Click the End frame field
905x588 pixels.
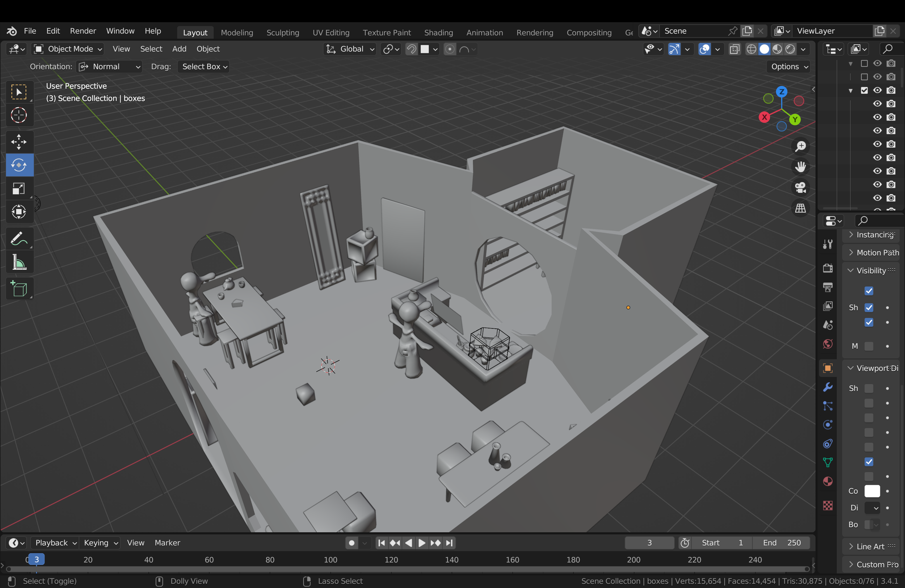[x=781, y=543]
